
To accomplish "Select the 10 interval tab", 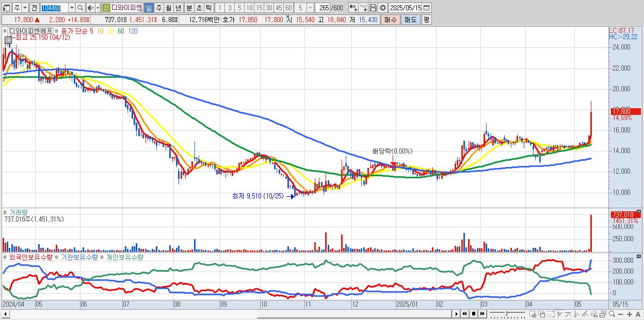I will 249,8.
